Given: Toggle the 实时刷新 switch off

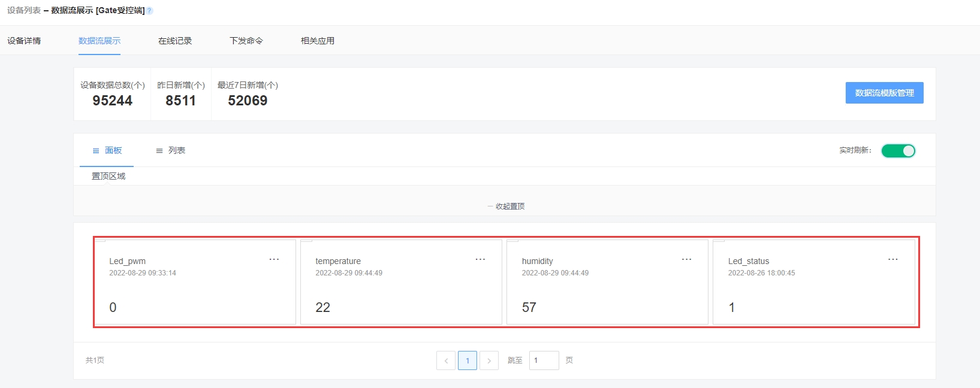Looking at the screenshot, I should pyautogui.click(x=898, y=151).
